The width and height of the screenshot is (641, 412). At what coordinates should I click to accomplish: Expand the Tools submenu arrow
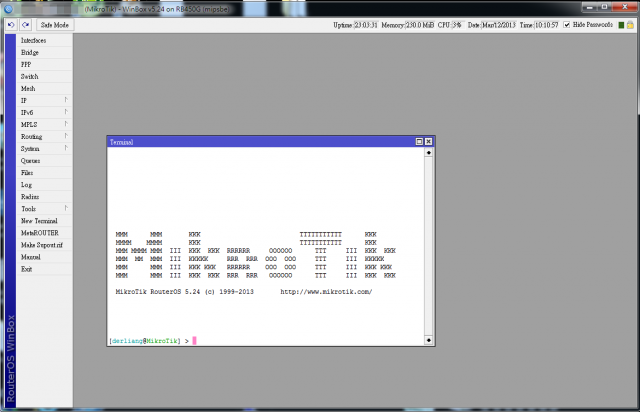point(66,208)
